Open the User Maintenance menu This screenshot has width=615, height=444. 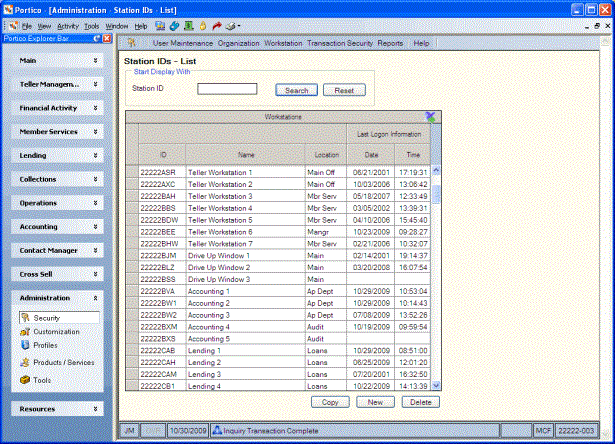(x=183, y=43)
